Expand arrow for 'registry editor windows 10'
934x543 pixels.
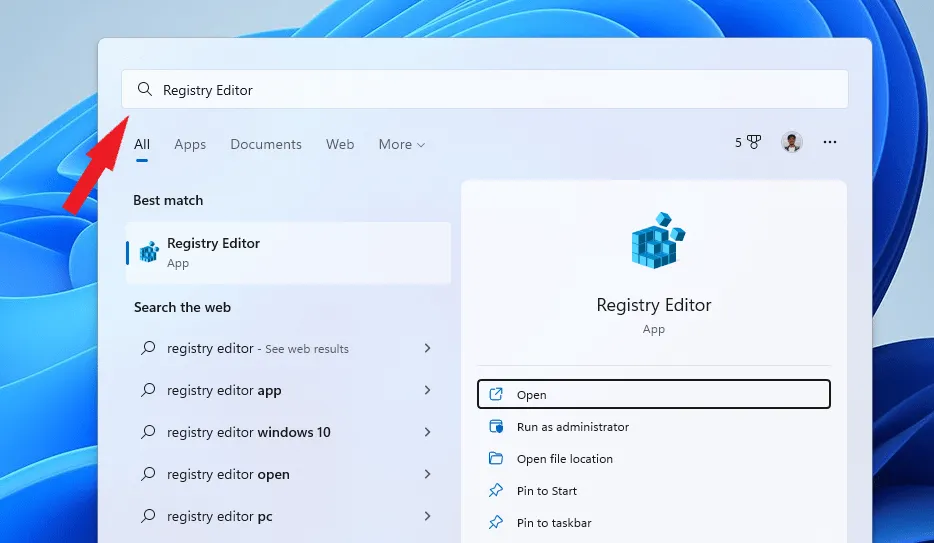[x=427, y=432]
